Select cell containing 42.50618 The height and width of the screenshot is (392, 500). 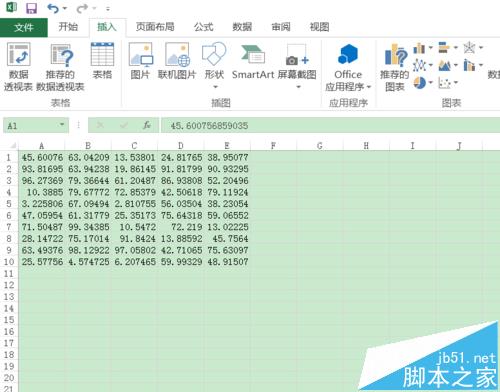click(181, 192)
